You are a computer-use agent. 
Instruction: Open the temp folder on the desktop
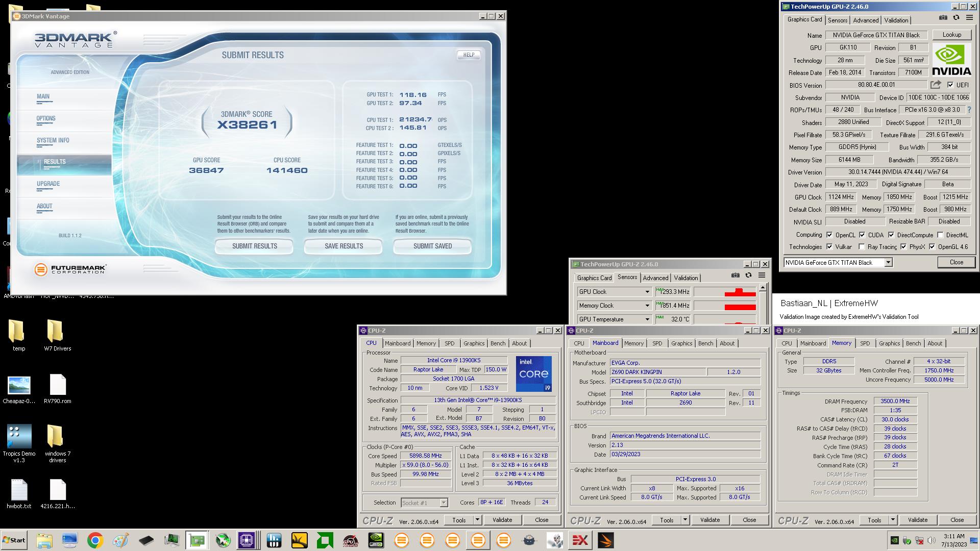coord(18,336)
